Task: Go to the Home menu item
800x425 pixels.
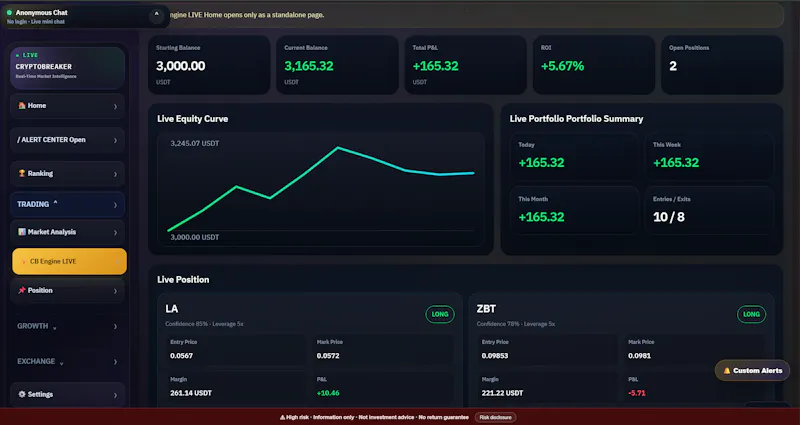Action: click(67, 106)
